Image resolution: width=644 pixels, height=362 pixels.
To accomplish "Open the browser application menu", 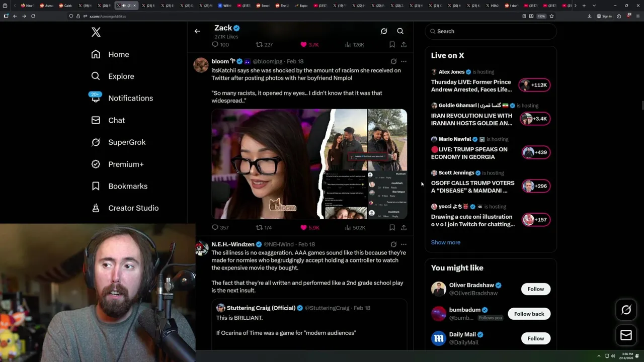I will [x=637, y=16].
